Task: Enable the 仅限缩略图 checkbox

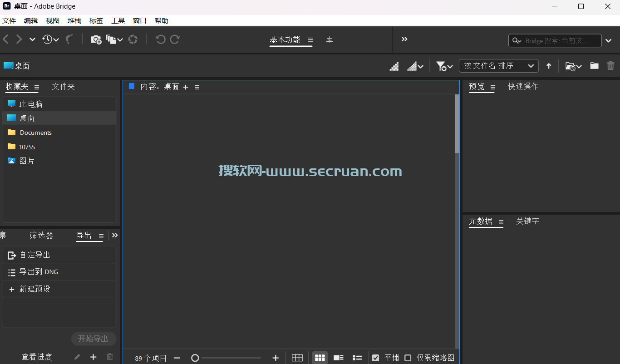Action: 408,358
